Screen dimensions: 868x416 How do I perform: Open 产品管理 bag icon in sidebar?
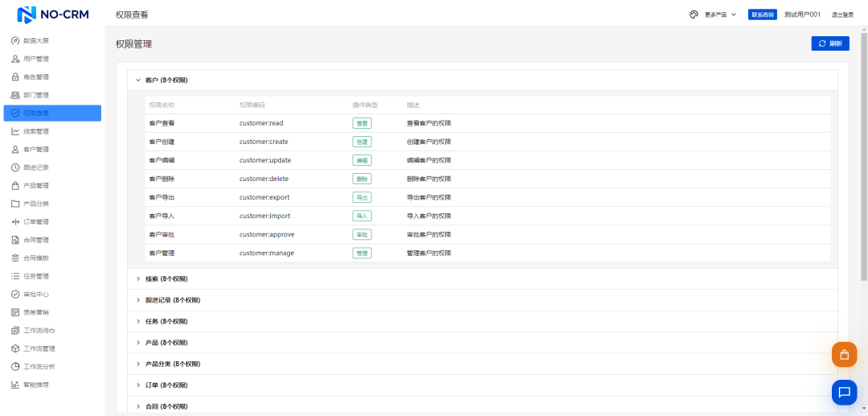[15, 186]
